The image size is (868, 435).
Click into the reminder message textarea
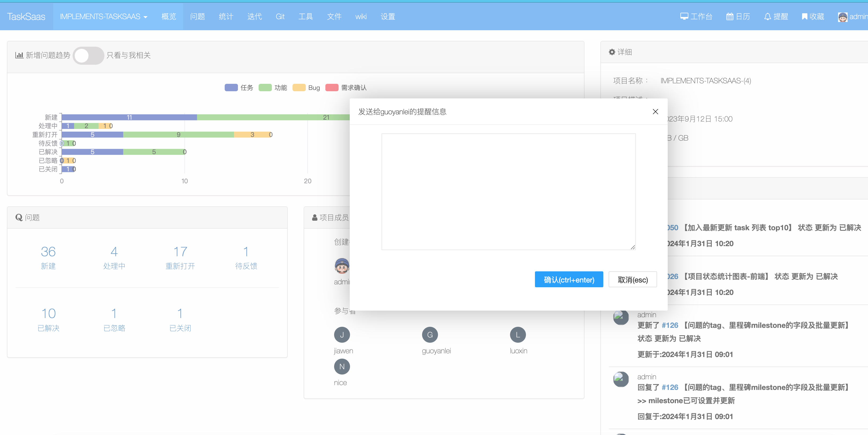[x=508, y=191]
